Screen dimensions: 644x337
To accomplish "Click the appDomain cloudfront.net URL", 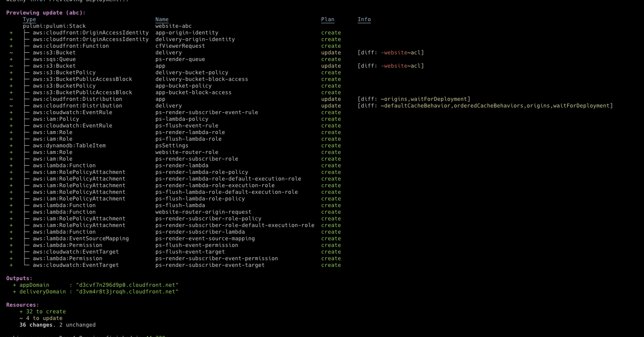I will (x=127, y=285).
